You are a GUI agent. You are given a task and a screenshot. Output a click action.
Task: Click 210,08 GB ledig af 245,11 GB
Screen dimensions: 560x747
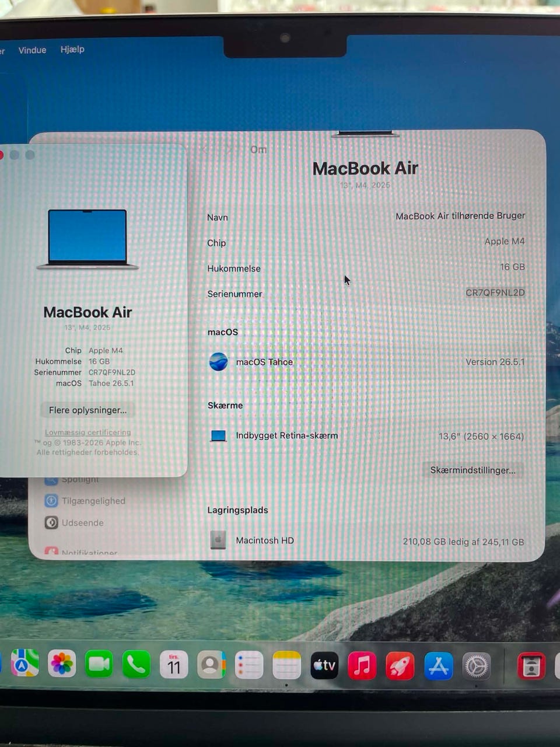click(463, 542)
